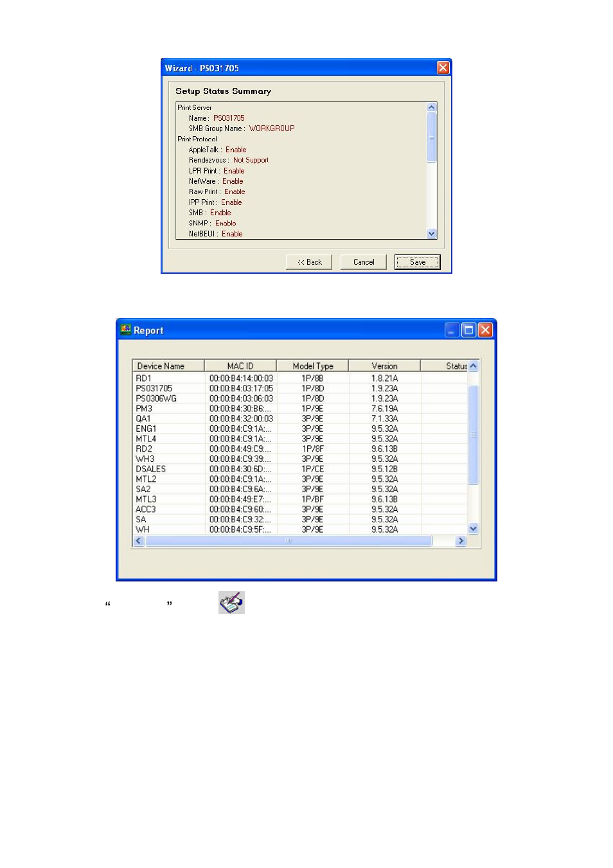This screenshot has width=613, height=868.
Task: Click MAC ID 00:00:B4:14:00:03
Action: 241,378
